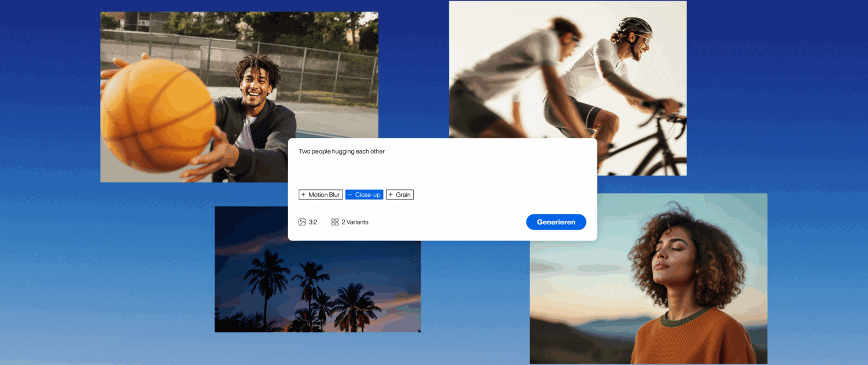Open the curly-haired woman portrait image
Viewport: 868px width, 365px height.
[648, 261]
